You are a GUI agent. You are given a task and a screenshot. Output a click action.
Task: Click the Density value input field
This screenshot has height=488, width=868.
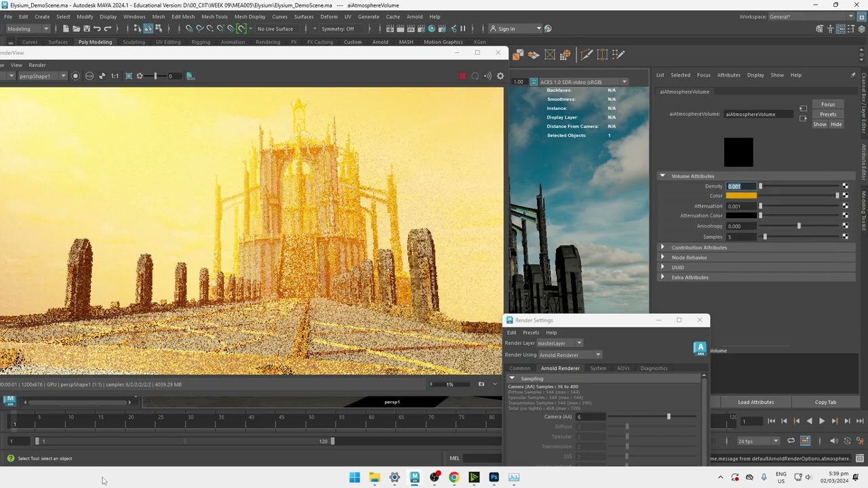click(x=741, y=186)
